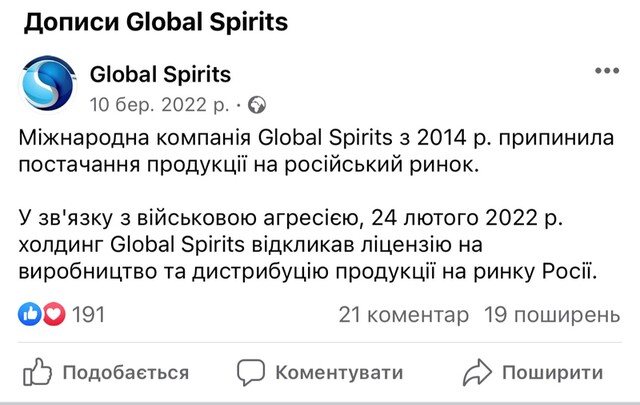The width and height of the screenshot is (640, 405).
Task: Click the post date 10 бер. 2022 р.
Action: point(160,102)
